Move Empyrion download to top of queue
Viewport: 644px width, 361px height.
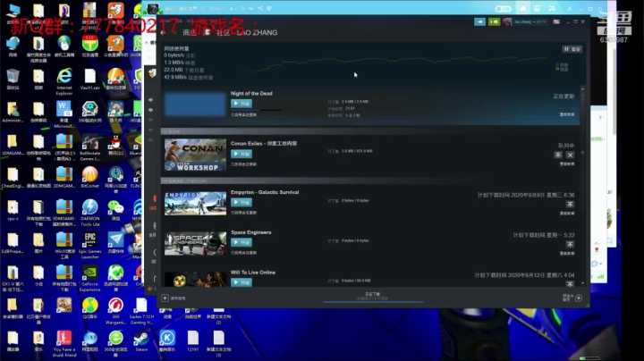pos(570,205)
